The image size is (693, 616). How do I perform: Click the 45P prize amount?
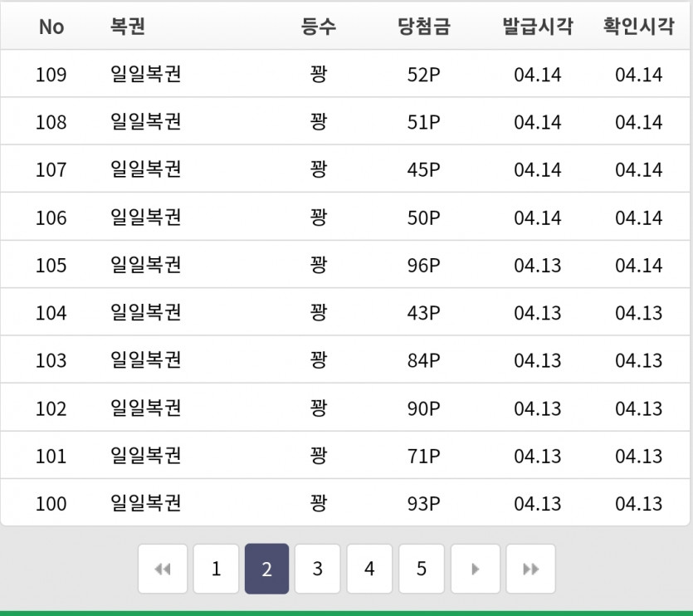click(424, 170)
